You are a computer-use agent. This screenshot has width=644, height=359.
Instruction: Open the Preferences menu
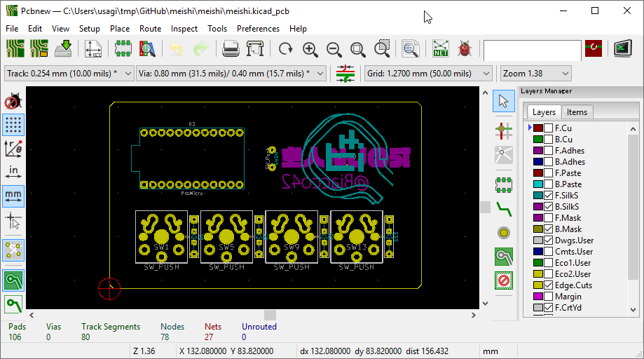tap(258, 29)
